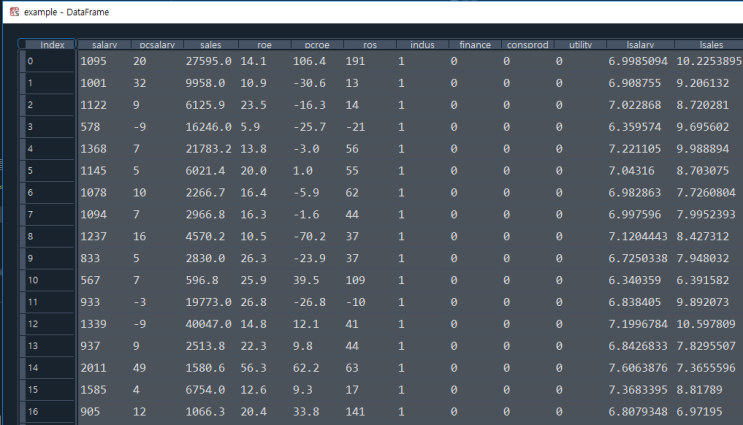Screen dimensions: 743x425
Task: Click the indus column header
Action: coord(422,44)
